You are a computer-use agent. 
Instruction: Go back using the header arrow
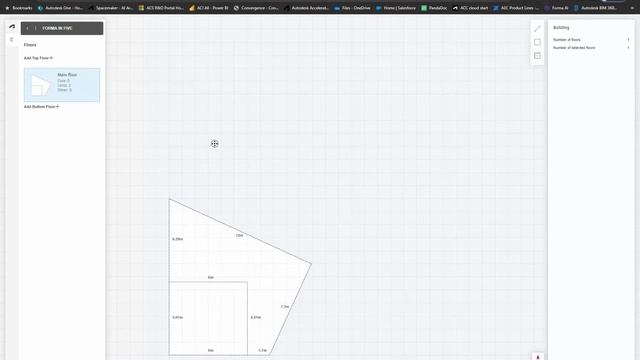point(27,28)
